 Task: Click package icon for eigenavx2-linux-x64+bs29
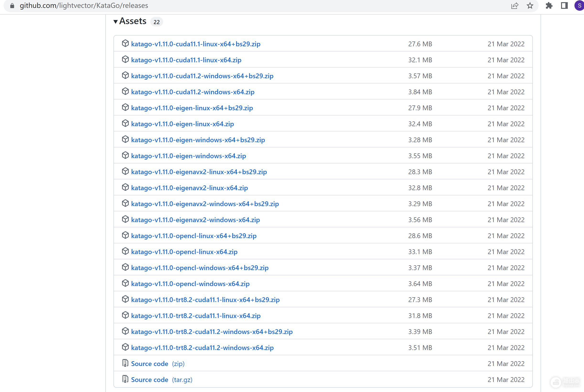coord(125,172)
